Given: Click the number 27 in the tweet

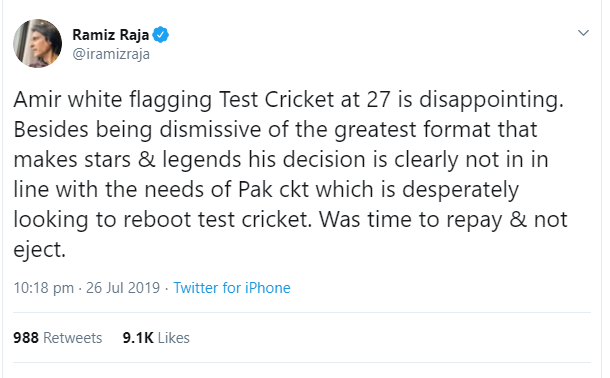Looking at the screenshot, I should (378, 100).
